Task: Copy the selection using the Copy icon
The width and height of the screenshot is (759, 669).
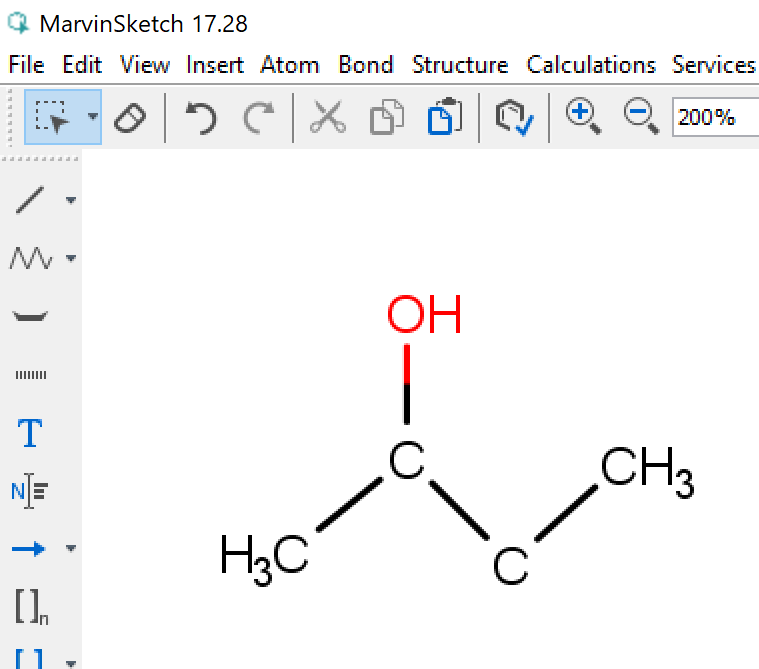Action: point(385,117)
